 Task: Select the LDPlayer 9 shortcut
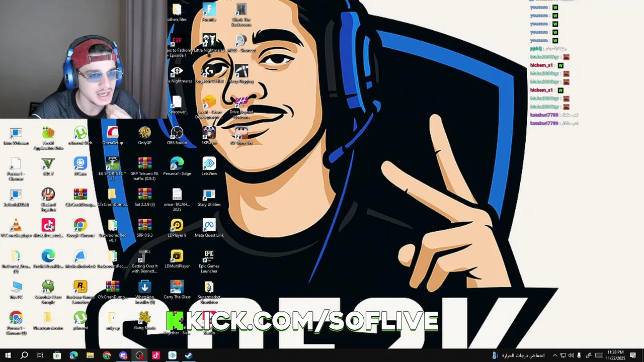pos(177,229)
